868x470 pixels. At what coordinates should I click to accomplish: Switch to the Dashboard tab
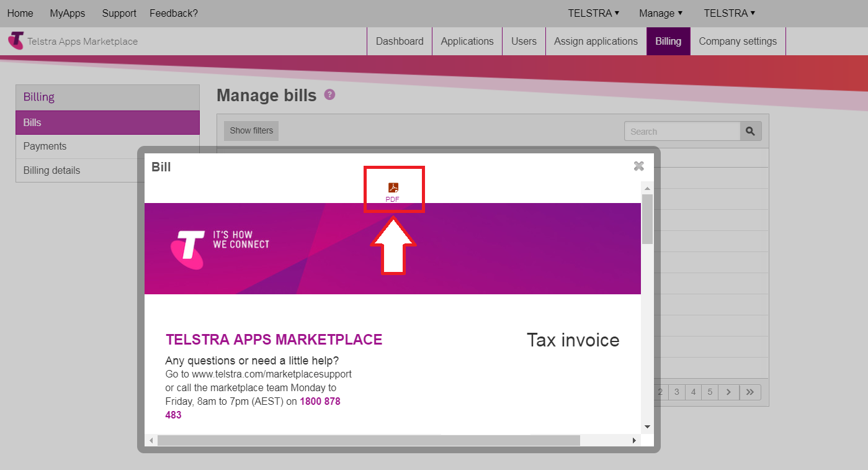tap(400, 42)
